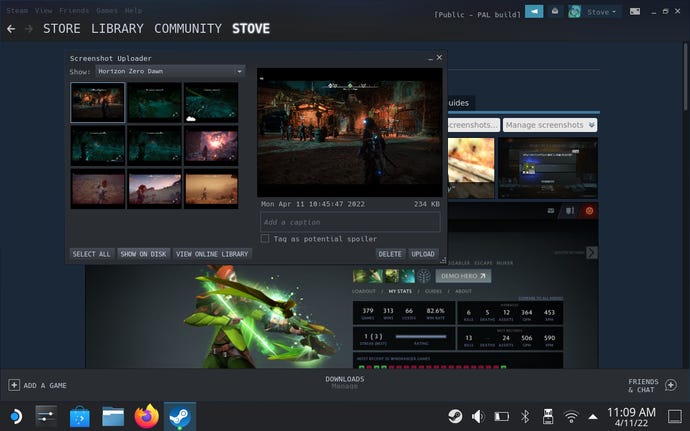The image size is (690, 431).
Task: Expand hidden system tray icons arrow
Action: (593, 416)
